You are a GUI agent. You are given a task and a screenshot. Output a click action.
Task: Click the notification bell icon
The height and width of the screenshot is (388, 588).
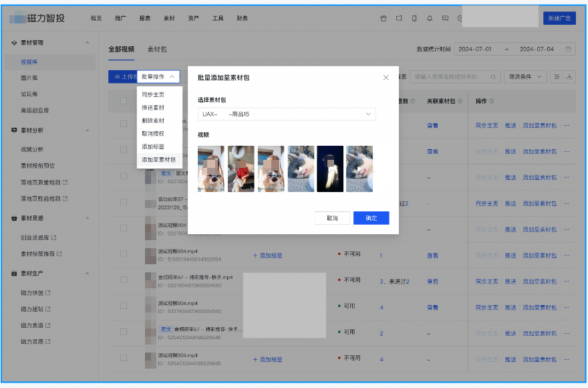click(x=429, y=18)
